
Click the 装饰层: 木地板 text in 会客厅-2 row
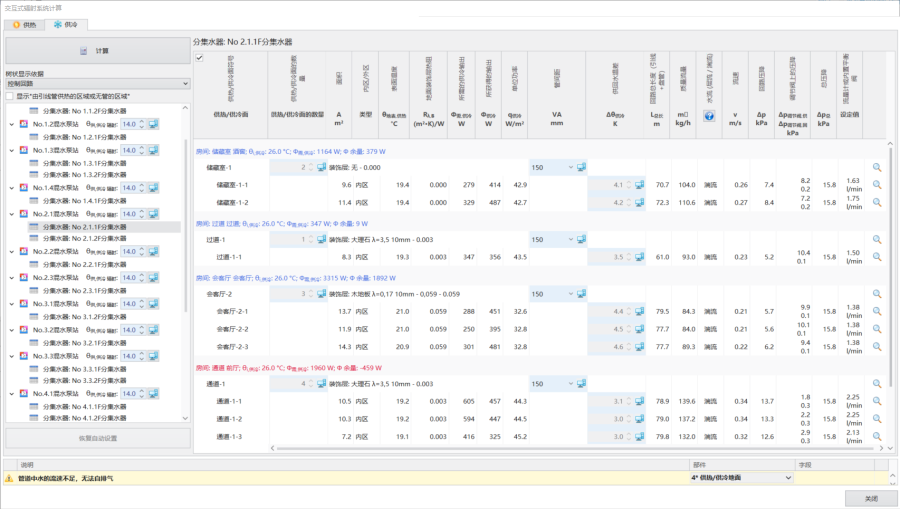point(394,294)
